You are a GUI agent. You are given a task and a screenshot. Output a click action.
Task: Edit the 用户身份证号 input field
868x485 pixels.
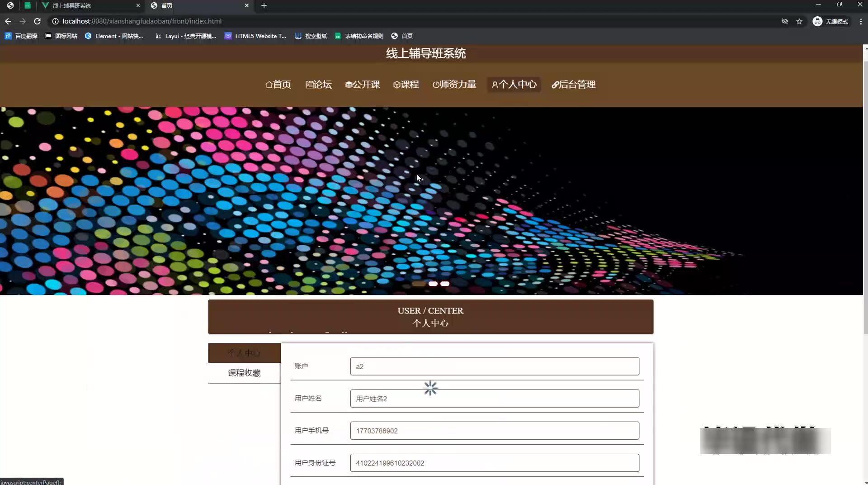(x=495, y=463)
